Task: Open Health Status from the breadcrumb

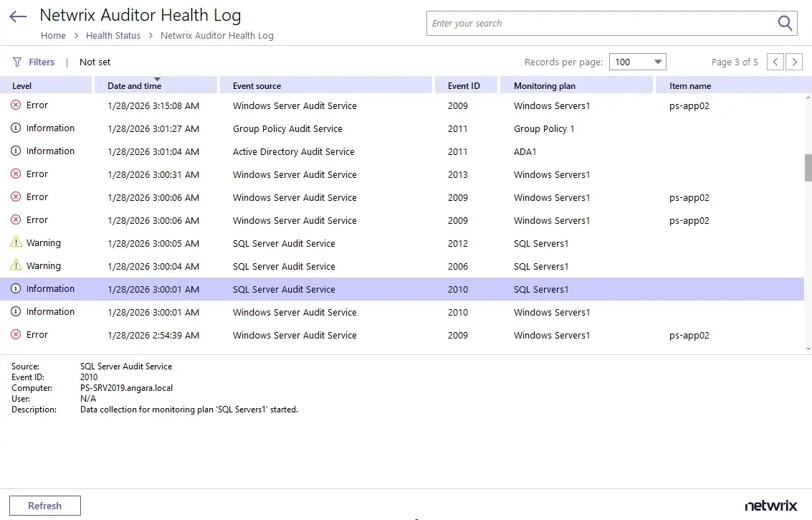Action: pos(113,35)
